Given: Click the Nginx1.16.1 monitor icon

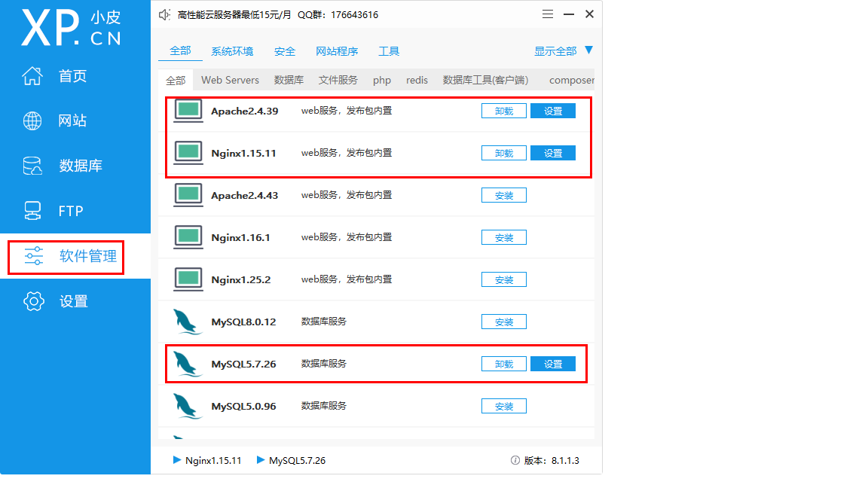Looking at the screenshot, I should 188,237.
